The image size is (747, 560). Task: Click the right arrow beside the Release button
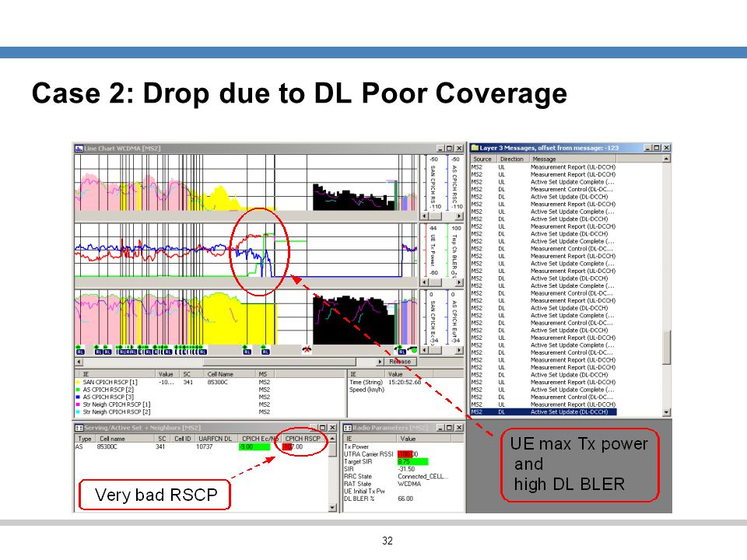380,362
